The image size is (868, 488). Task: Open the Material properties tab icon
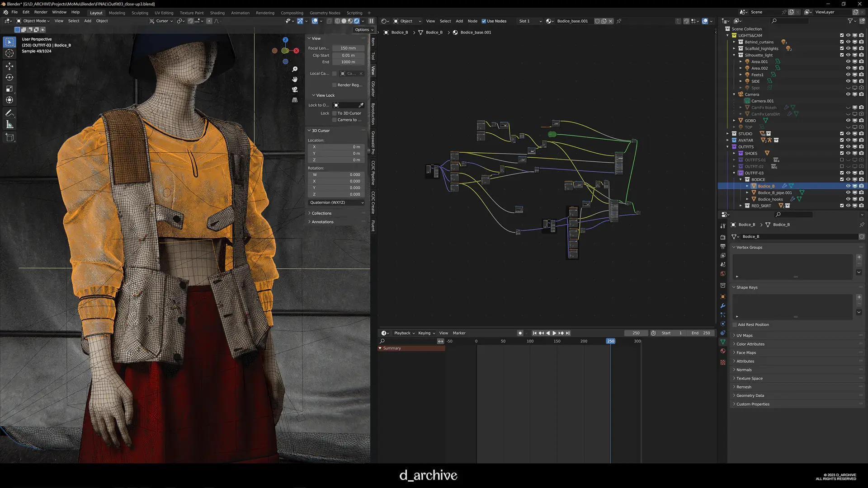[x=723, y=351]
